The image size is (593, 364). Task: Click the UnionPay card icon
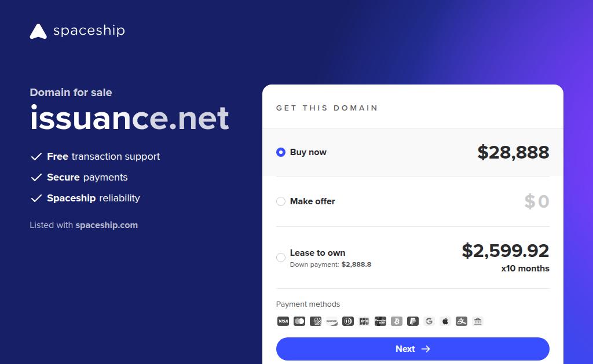(380, 321)
